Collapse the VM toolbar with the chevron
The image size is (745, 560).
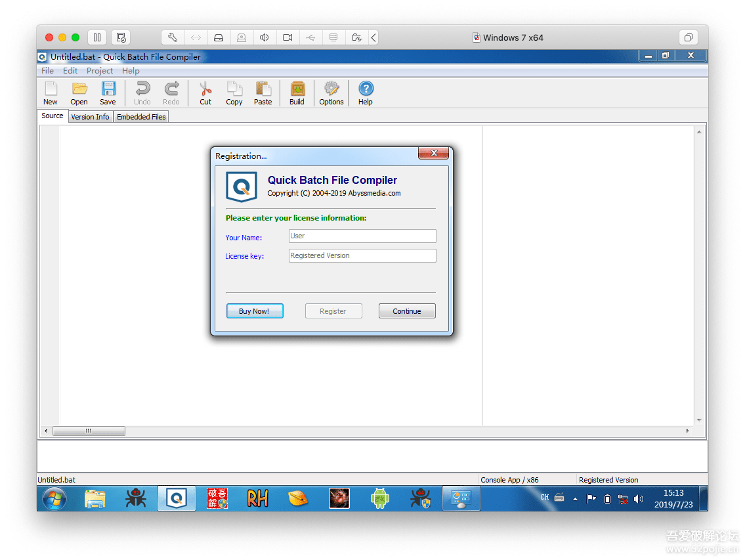[373, 37]
